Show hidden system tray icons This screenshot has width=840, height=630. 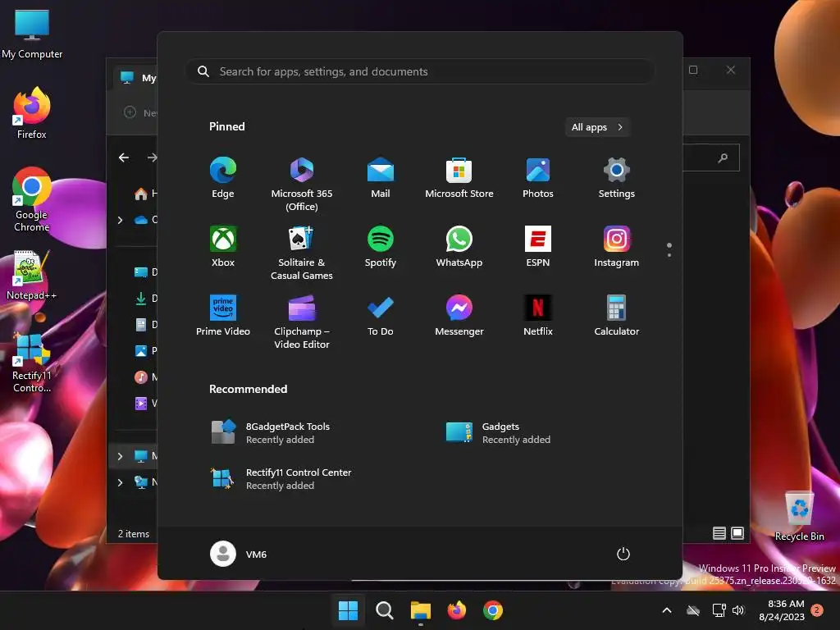pyautogui.click(x=667, y=610)
